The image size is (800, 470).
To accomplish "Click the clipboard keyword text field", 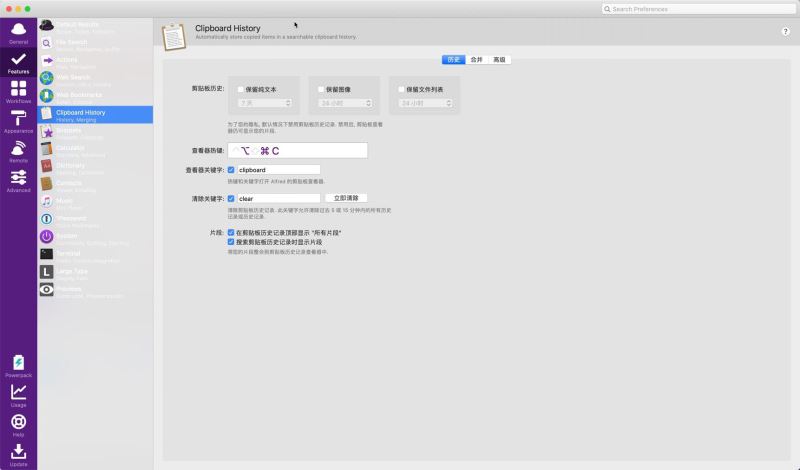I will tap(279, 170).
